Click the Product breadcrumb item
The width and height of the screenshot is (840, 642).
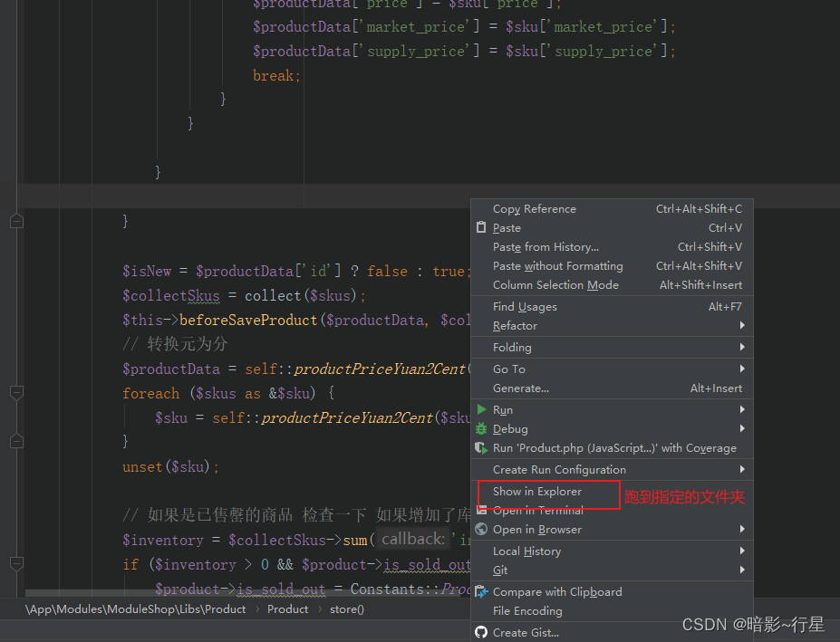click(x=287, y=608)
